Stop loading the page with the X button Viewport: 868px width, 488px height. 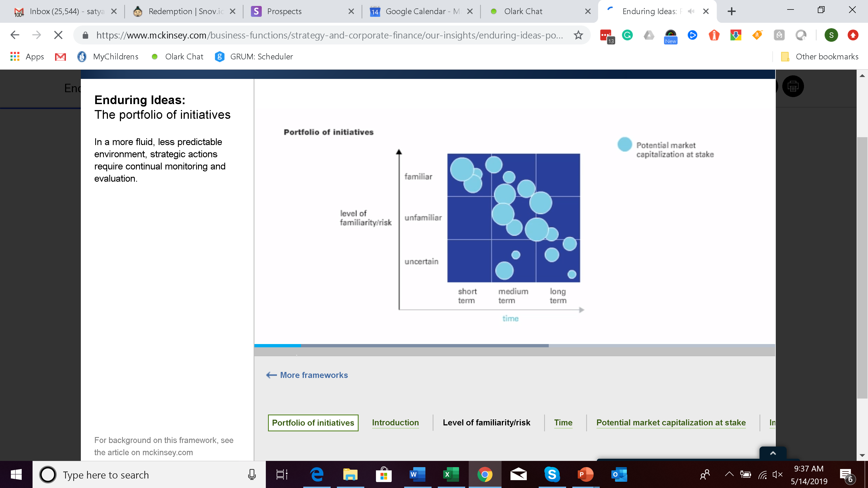coord(58,35)
